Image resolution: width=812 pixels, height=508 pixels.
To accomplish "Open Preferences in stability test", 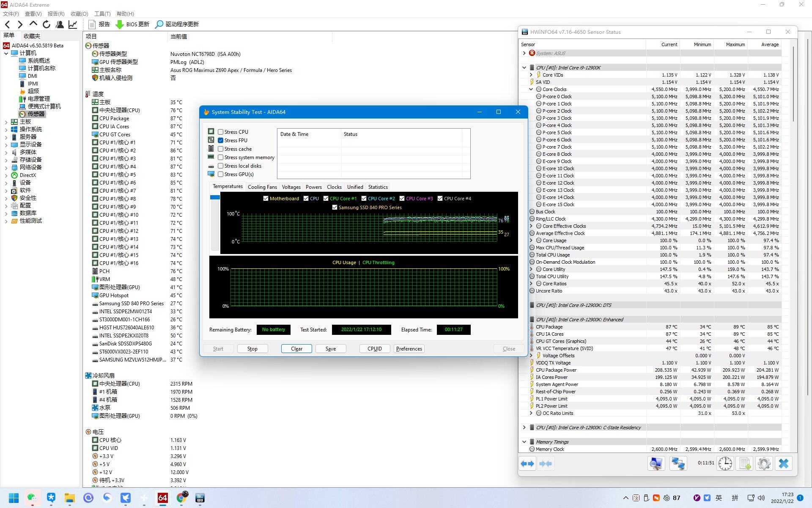I will point(409,349).
